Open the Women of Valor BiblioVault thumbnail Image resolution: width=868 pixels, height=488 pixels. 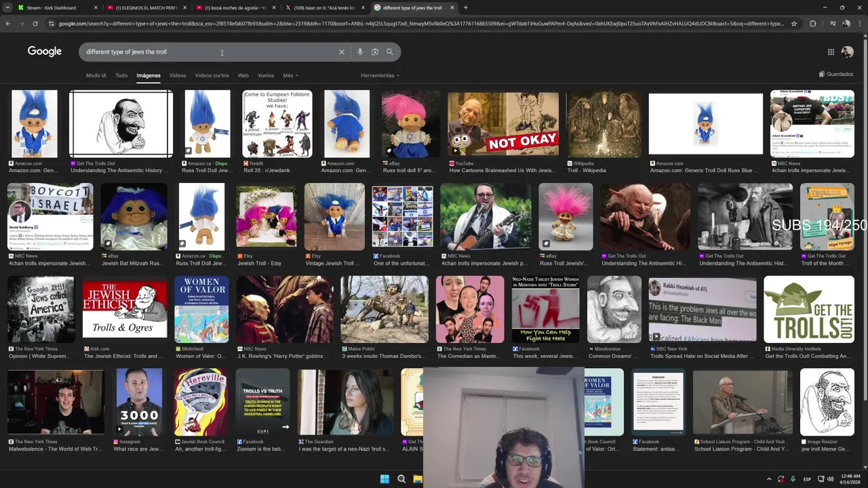(x=201, y=309)
